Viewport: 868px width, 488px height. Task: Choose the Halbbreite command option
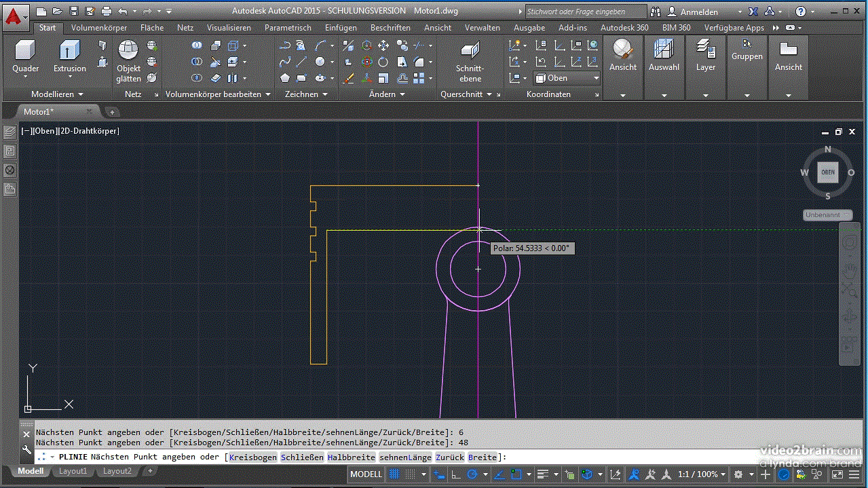click(x=352, y=457)
